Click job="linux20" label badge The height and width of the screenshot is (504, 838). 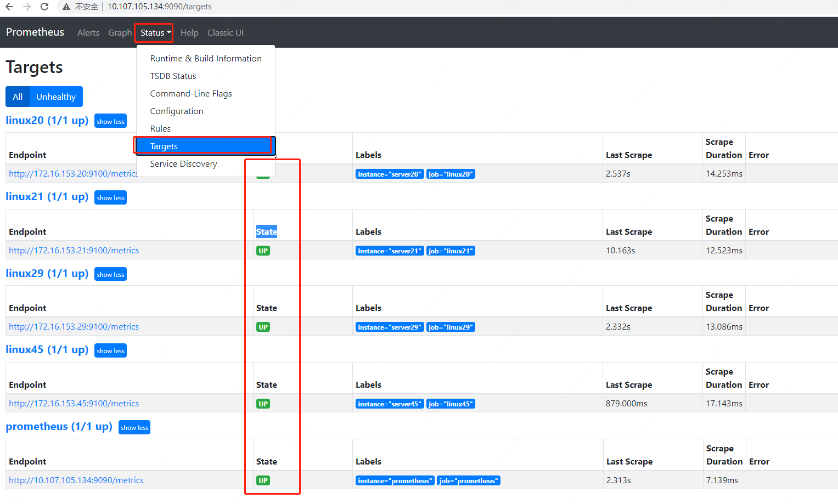coord(451,174)
